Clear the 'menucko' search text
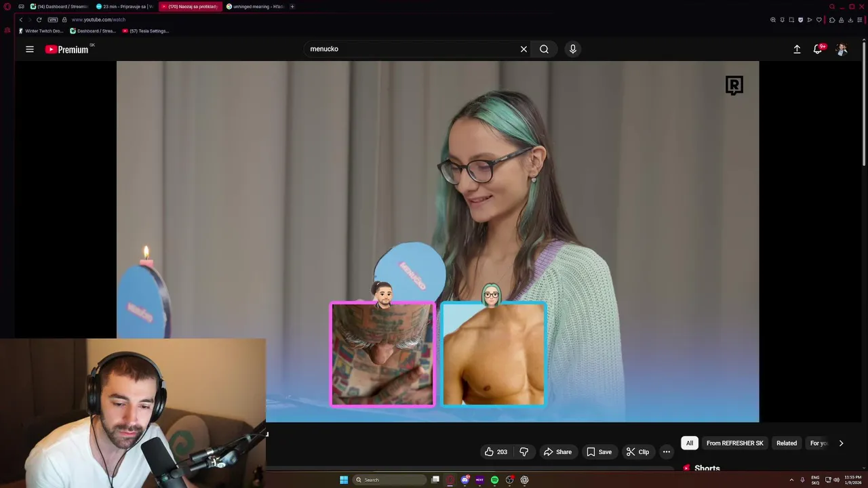 524,49
